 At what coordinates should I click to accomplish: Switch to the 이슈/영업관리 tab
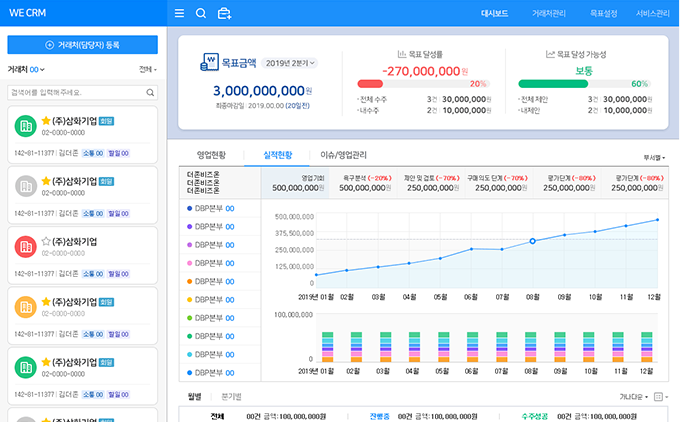pos(343,155)
